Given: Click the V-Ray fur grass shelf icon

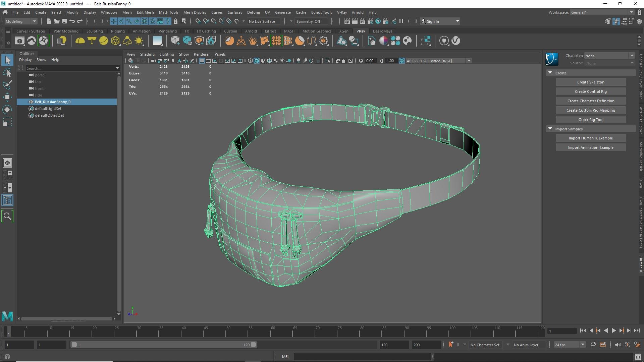Looking at the screenshot, I should [253, 41].
